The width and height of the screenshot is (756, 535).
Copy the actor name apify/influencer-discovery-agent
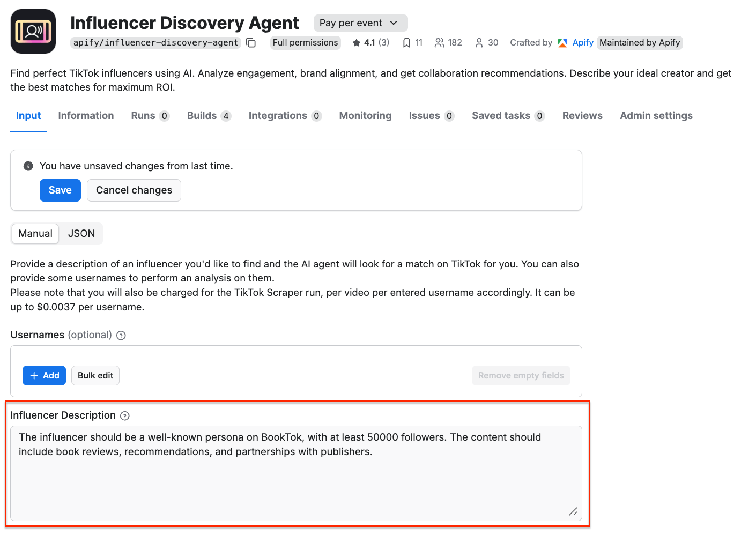point(251,42)
